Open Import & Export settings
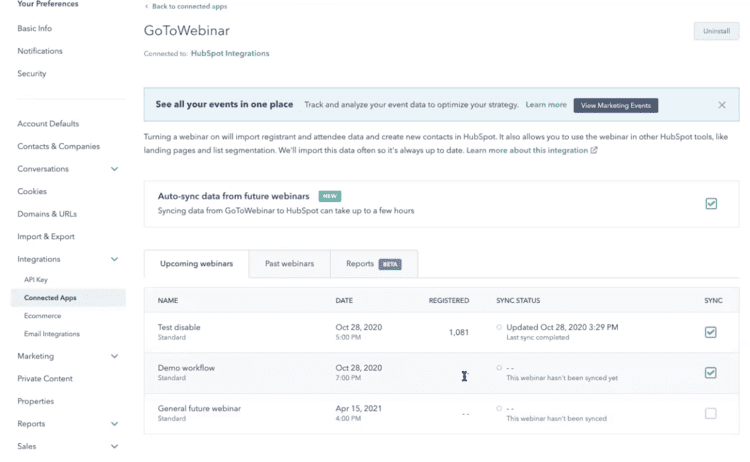 [46, 236]
